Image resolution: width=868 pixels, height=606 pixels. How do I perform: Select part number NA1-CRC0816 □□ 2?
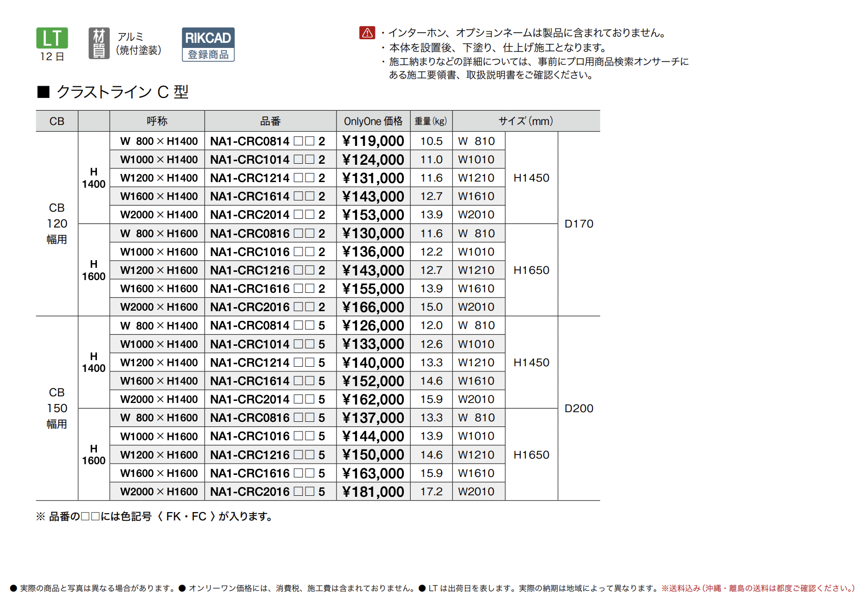pos(268,234)
